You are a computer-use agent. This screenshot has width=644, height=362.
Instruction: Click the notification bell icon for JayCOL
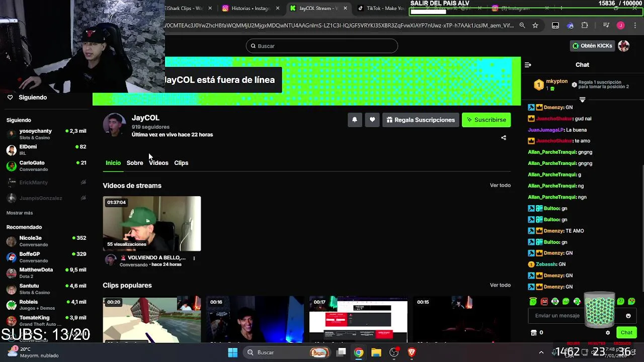(x=354, y=120)
